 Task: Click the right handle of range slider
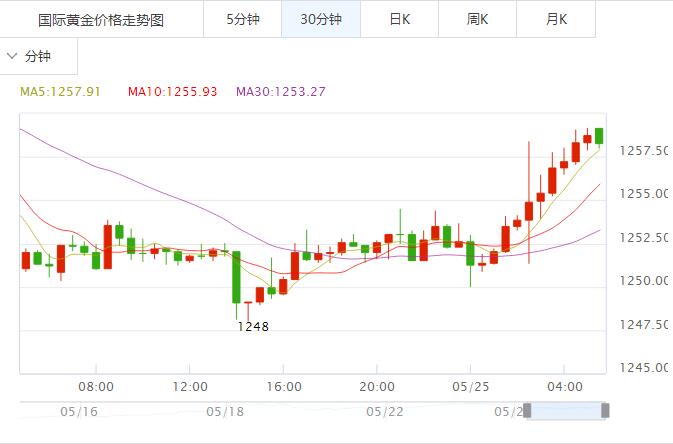tap(604, 410)
